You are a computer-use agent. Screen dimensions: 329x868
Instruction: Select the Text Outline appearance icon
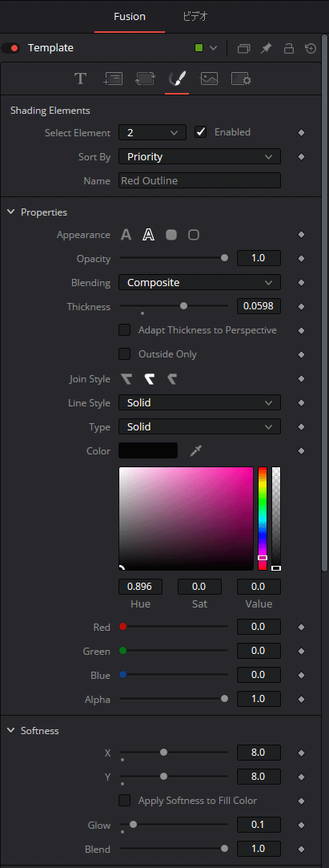pyautogui.click(x=148, y=235)
